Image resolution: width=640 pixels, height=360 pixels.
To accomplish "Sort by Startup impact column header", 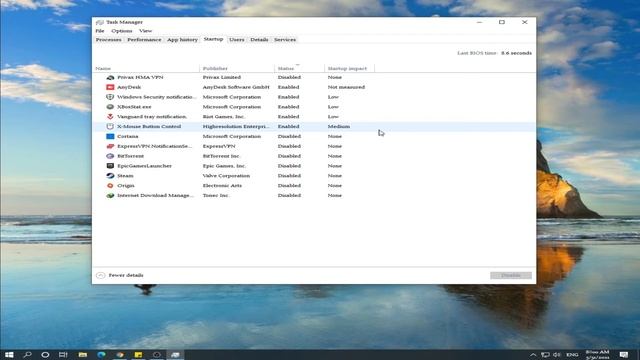I will (x=349, y=68).
